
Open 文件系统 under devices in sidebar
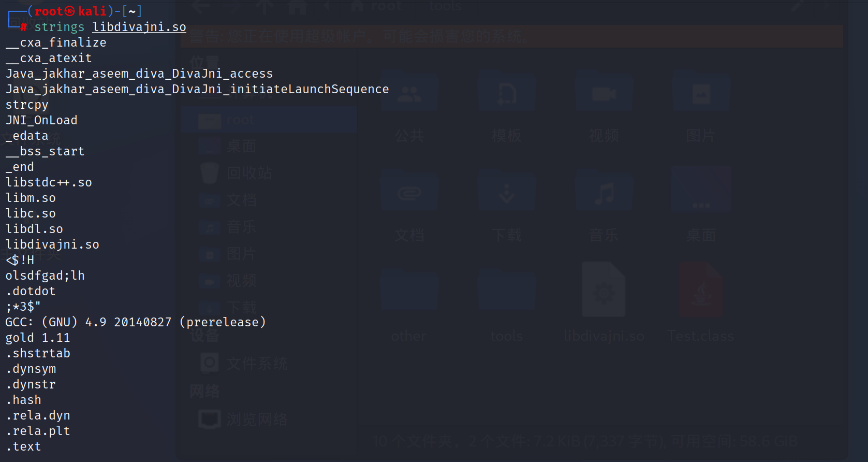coord(269,364)
